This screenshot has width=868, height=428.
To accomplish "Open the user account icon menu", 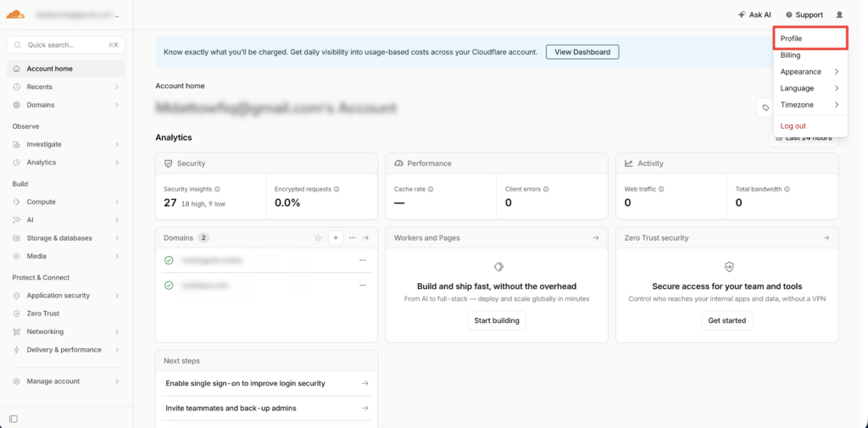I will 839,15.
